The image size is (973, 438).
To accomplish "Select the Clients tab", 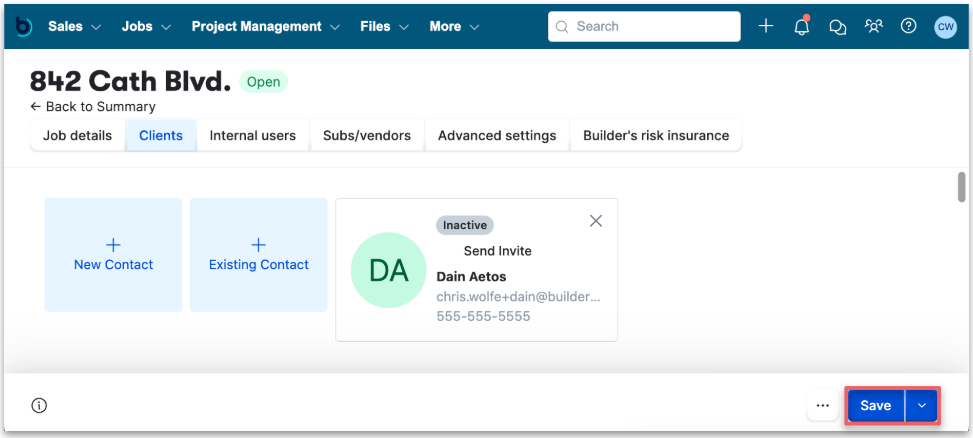I will tap(161, 135).
